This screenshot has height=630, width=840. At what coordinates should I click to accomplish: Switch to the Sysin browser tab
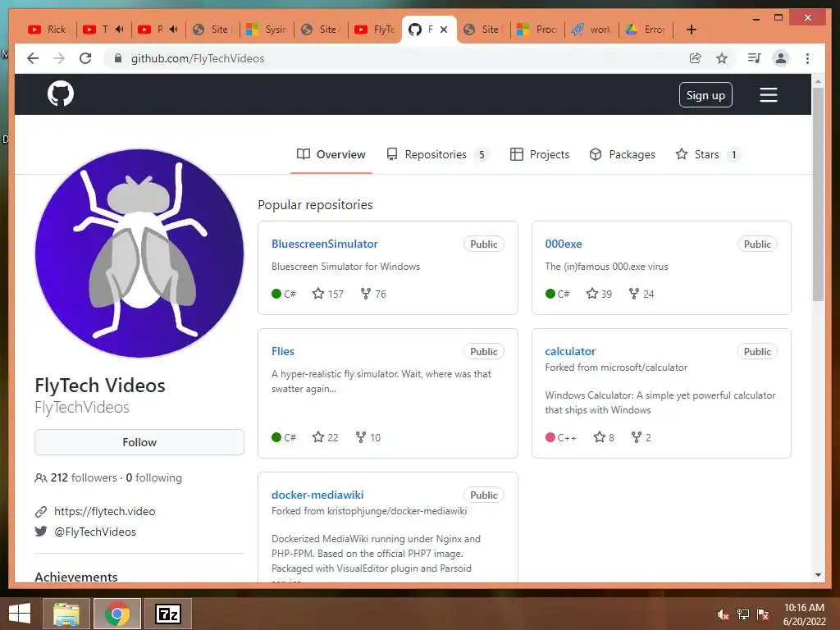pyautogui.click(x=267, y=30)
